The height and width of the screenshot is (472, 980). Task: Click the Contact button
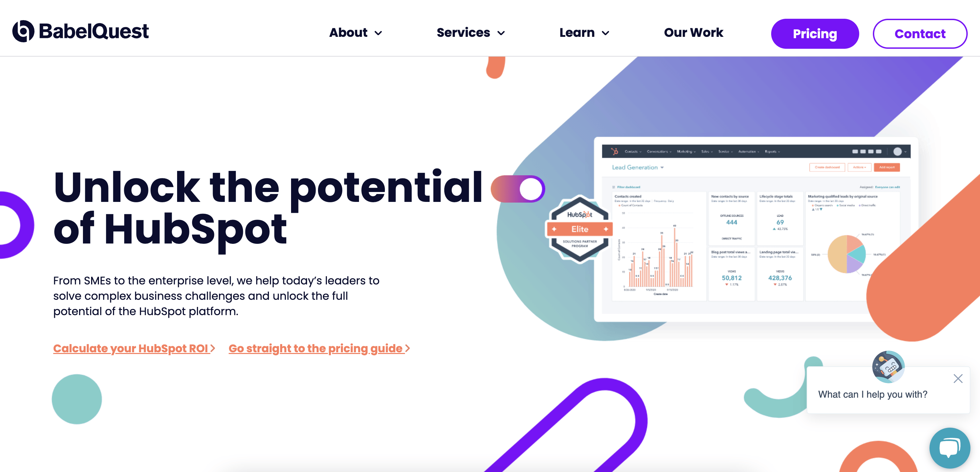919,34
